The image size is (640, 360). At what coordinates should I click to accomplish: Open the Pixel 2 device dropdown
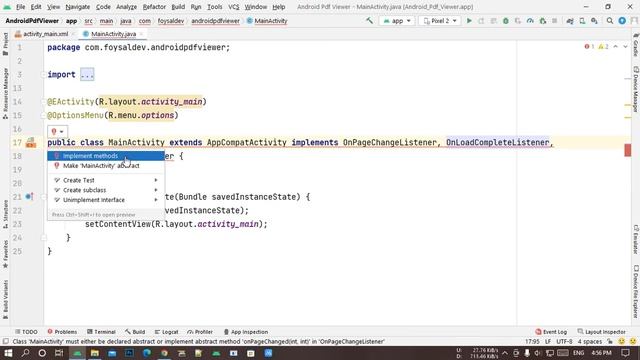click(440, 21)
